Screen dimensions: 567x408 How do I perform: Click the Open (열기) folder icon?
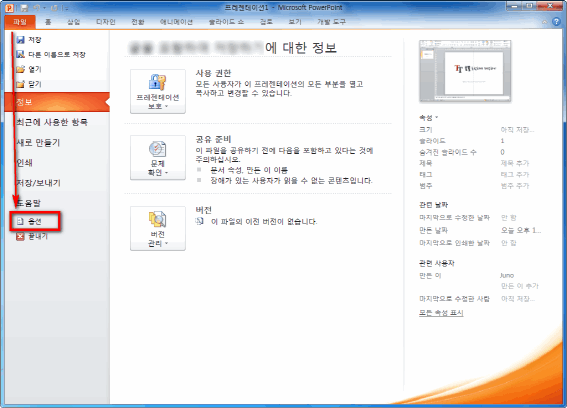(x=21, y=69)
